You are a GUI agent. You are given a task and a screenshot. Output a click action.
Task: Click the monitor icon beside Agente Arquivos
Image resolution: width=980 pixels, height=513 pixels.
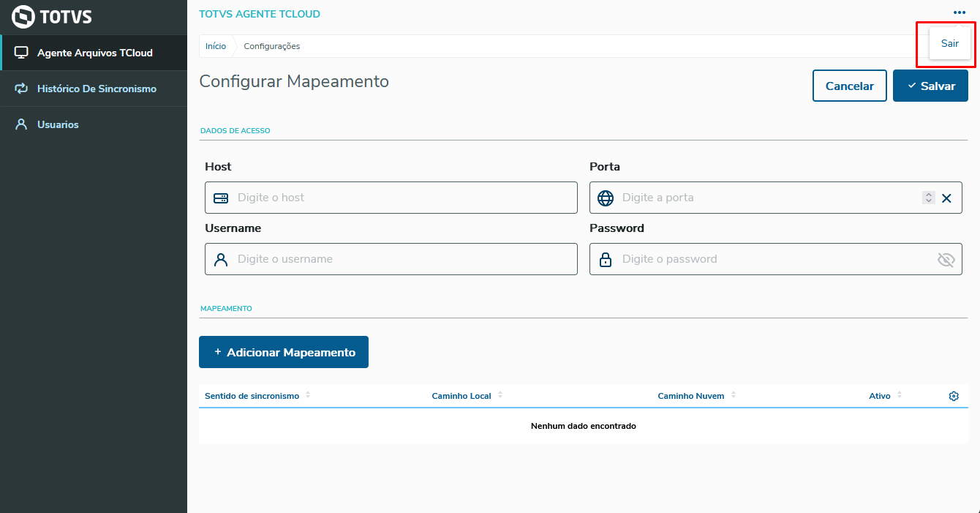[21, 53]
